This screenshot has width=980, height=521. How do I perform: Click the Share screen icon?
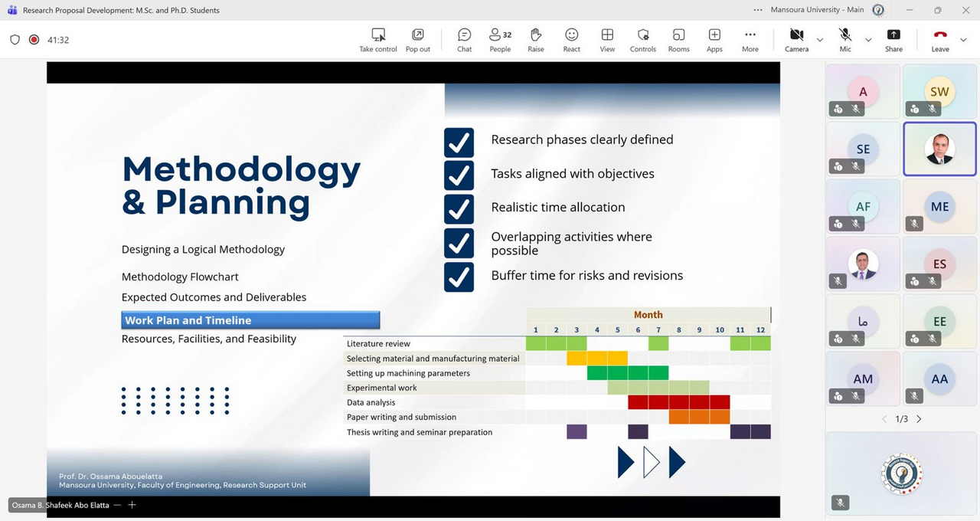893,40
